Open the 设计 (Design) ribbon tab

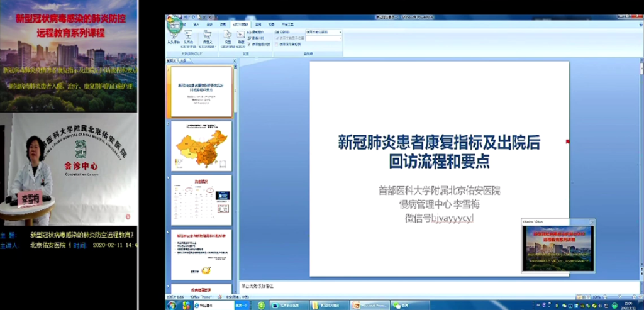coord(209,25)
